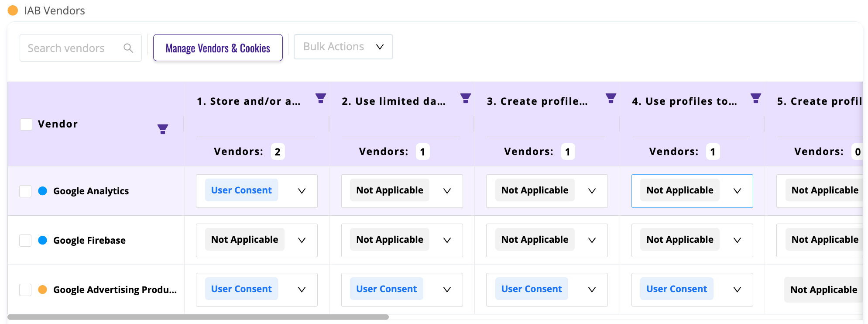Image resolution: width=868 pixels, height=324 pixels.
Task: Open Google Firebase purpose 4 dropdown
Action: pyautogui.click(x=692, y=240)
